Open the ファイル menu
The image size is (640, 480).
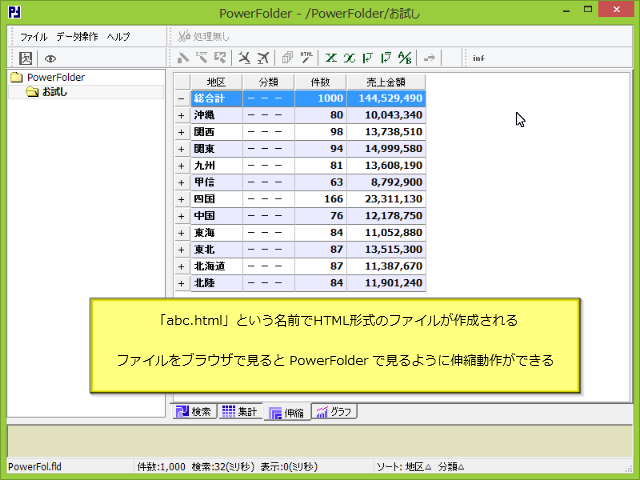[x=33, y=37]
